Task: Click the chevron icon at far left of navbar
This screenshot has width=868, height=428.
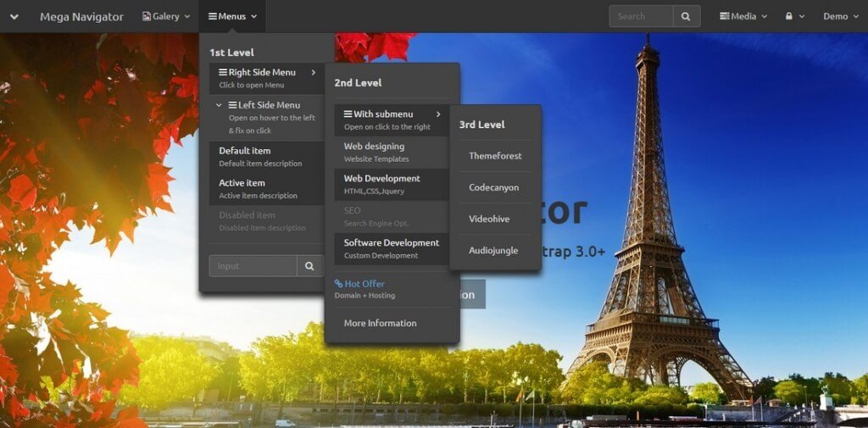Action: 14,16
